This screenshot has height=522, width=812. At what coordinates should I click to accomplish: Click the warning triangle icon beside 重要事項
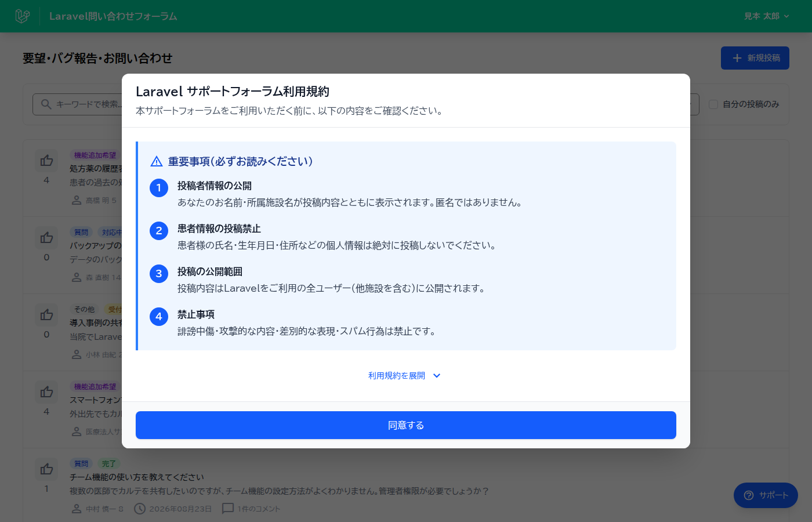(156, 161)
